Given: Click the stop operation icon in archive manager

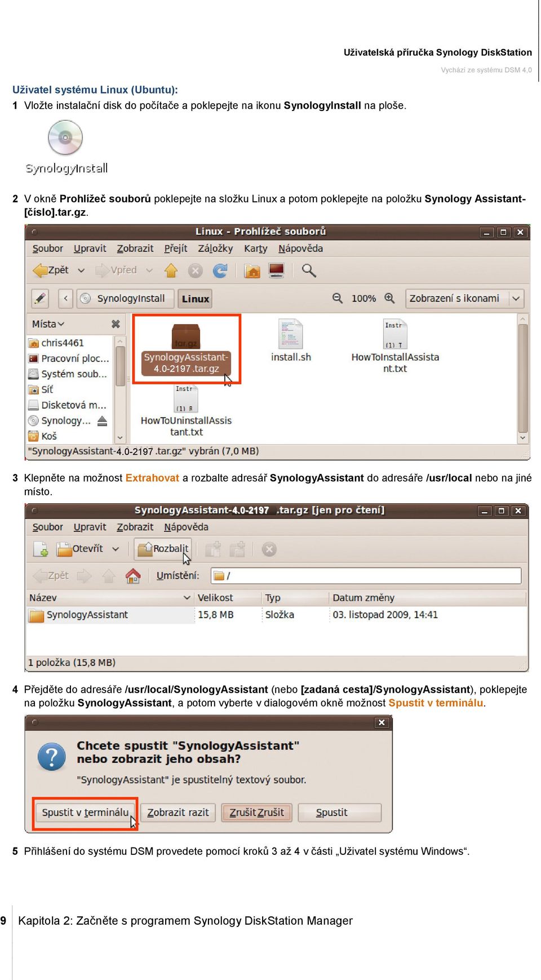Looking at the screenshot, I should (269, 549).
